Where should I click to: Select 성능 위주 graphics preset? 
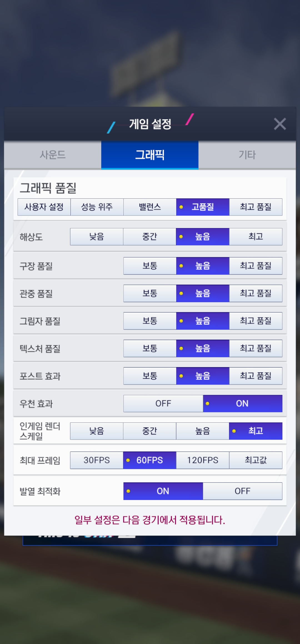[x=97, y=207]
